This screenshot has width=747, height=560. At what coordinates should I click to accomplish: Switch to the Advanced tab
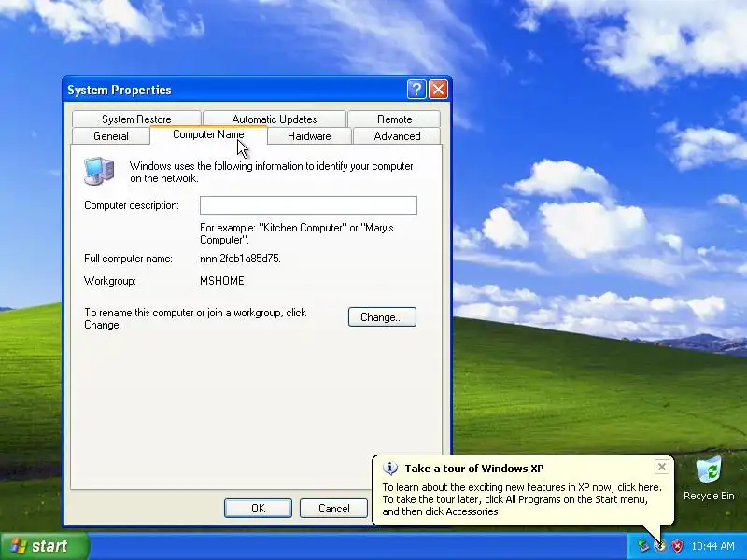pyautogui.click(x=398, y=136)
